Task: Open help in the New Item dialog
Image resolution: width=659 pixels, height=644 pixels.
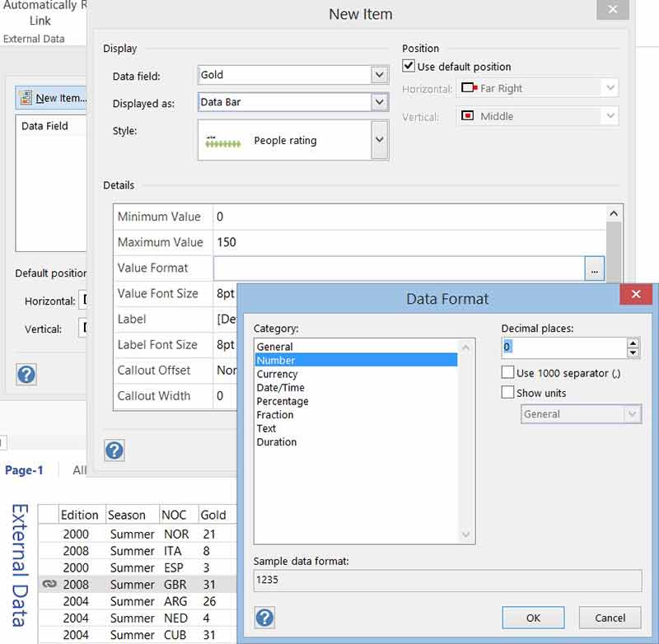Action: click(115, 450)
